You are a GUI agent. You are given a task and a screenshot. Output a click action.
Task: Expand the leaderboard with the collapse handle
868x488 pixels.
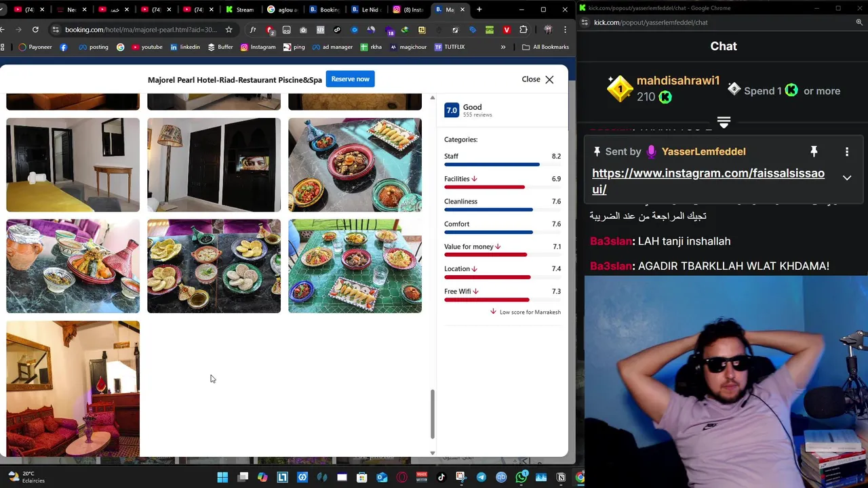click(x=724, y=123)
